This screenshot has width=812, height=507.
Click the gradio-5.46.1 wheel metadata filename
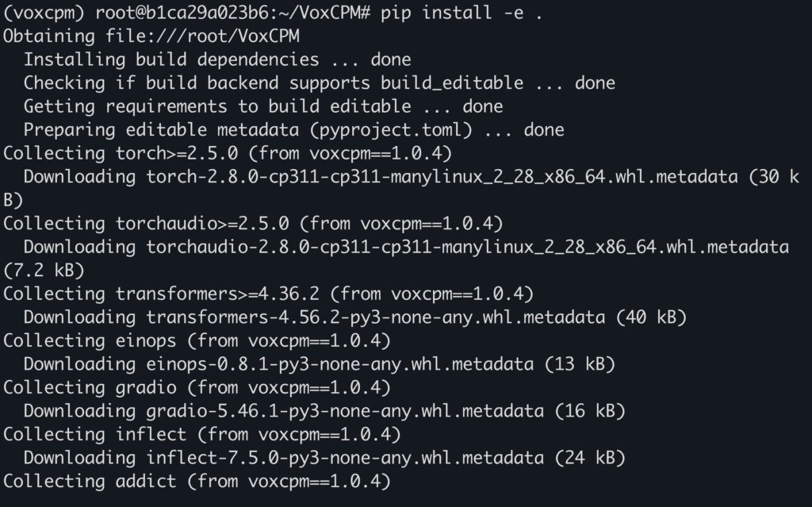(x=345, y=411)
